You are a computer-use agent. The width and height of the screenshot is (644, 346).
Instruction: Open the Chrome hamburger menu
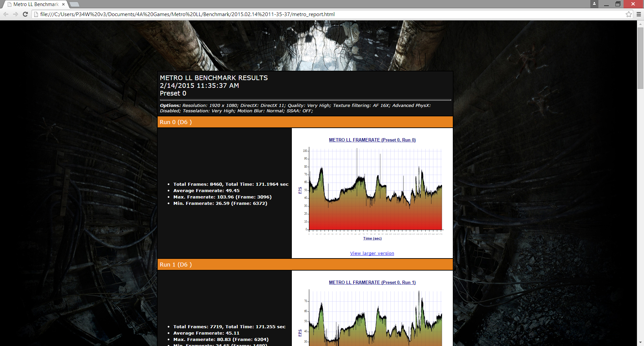pos(639,14)
